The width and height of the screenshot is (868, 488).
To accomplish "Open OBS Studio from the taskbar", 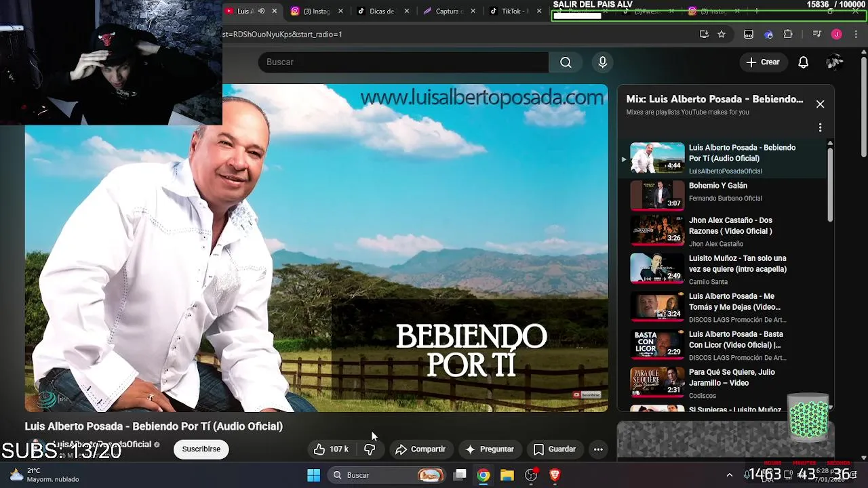I will 531,475.
